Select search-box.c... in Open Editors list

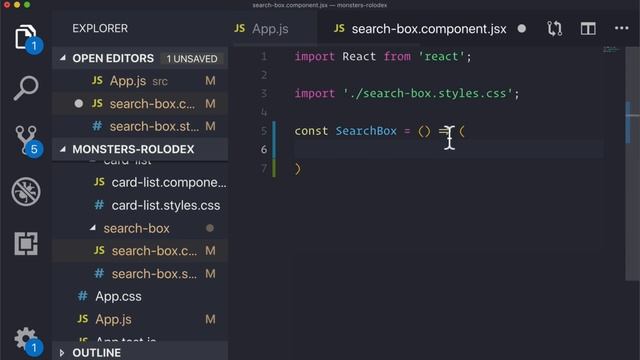click(x=140, y=104)
